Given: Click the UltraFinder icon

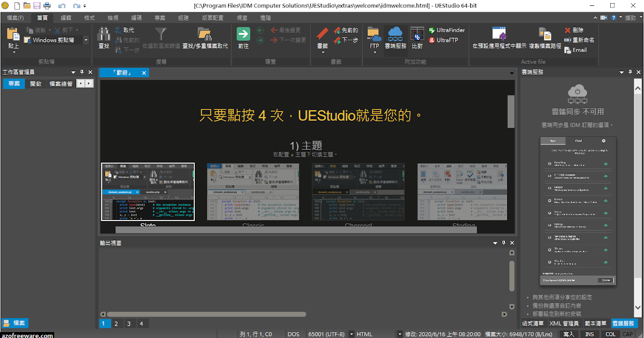Looking at the screenshot, I should click(448, 31).
